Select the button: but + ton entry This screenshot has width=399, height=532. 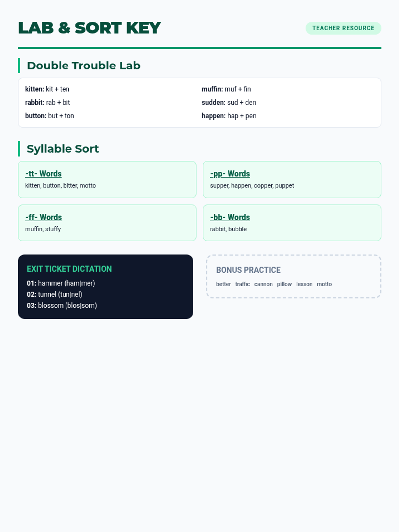(x=50, y=116)
